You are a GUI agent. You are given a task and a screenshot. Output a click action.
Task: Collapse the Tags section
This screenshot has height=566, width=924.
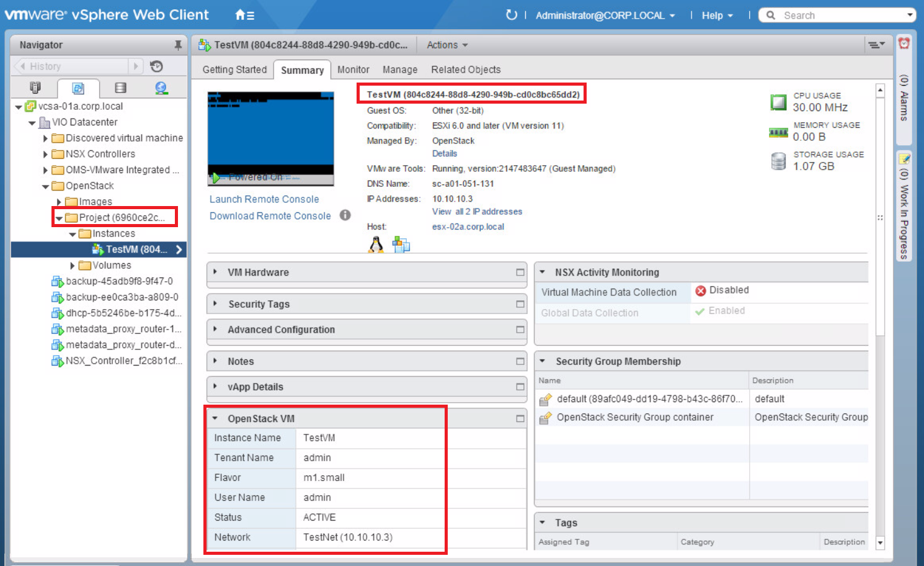click(x=543, y=523)
